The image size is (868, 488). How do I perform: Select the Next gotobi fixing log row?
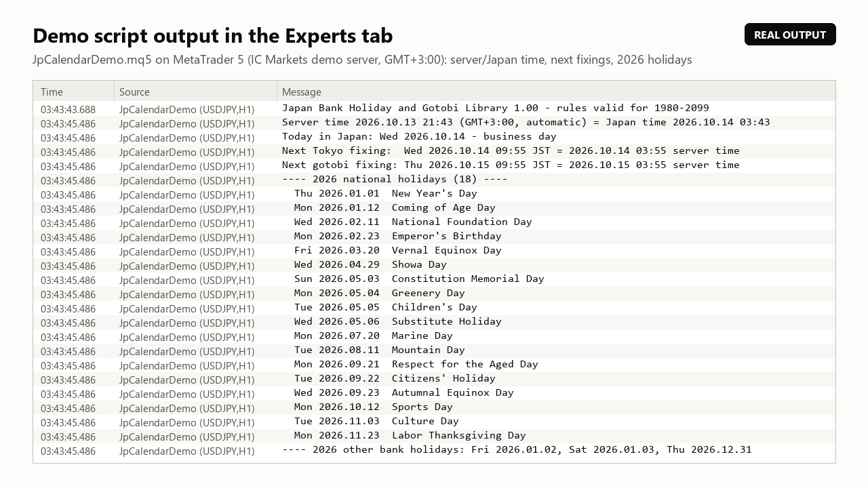coord(434,165)
